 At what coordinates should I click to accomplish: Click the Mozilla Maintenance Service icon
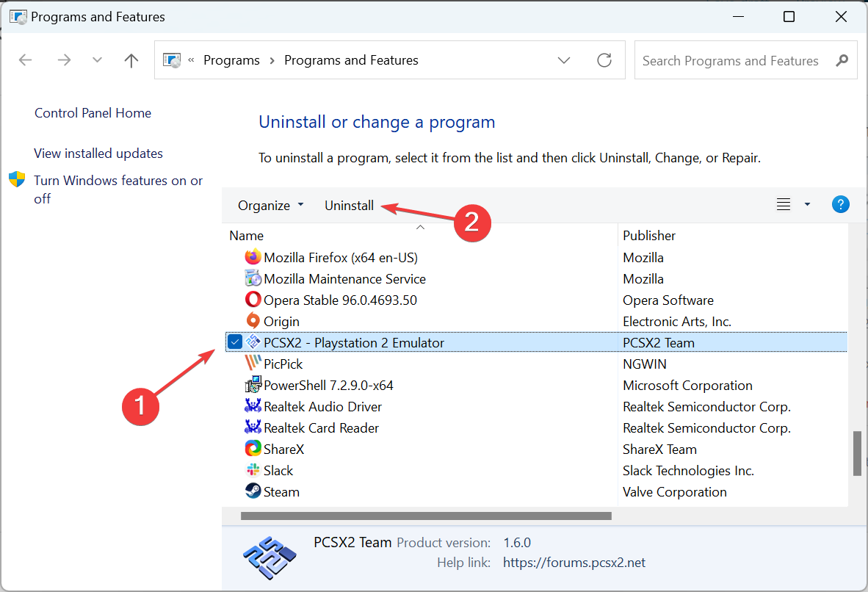coord(253,278)
